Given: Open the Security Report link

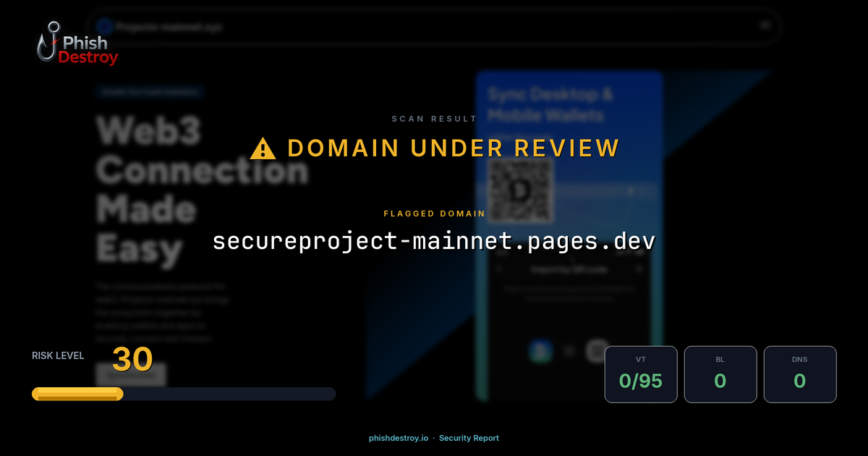Looking at the screenshot, I should (x=469, y=438).
